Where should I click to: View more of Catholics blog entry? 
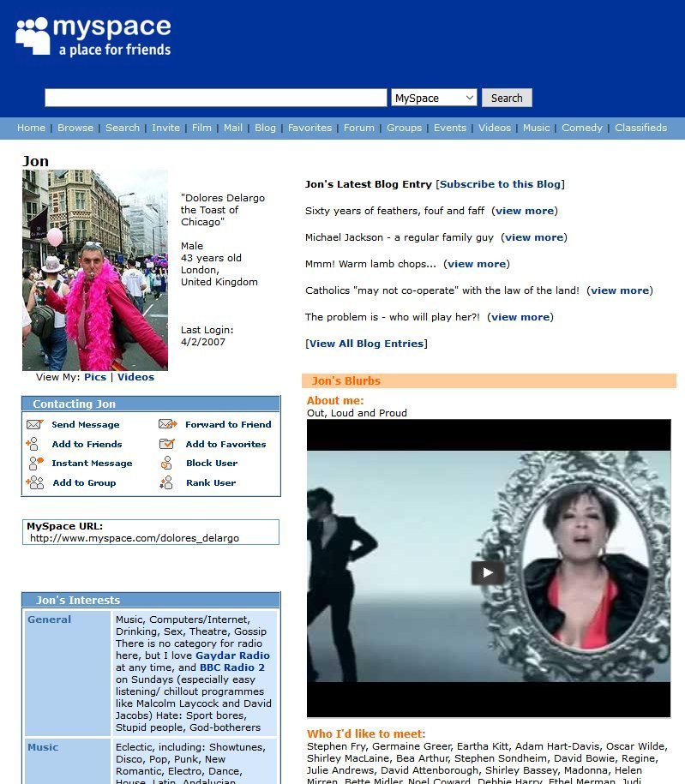point(620,290)
